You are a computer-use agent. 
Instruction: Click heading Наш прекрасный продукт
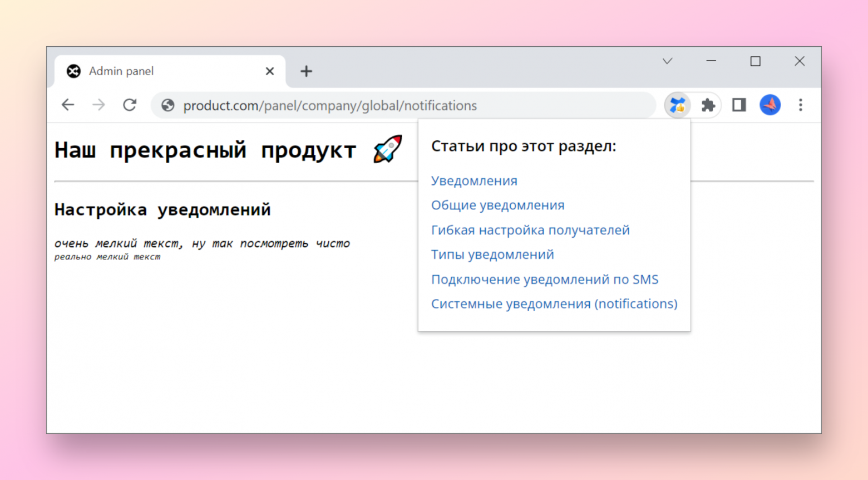205,150
